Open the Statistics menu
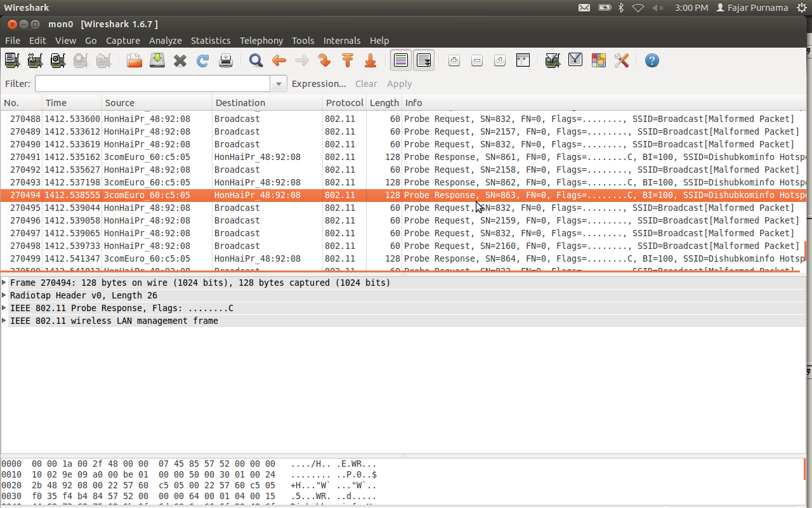The image size is (812, 508). [x=211, y=41]
